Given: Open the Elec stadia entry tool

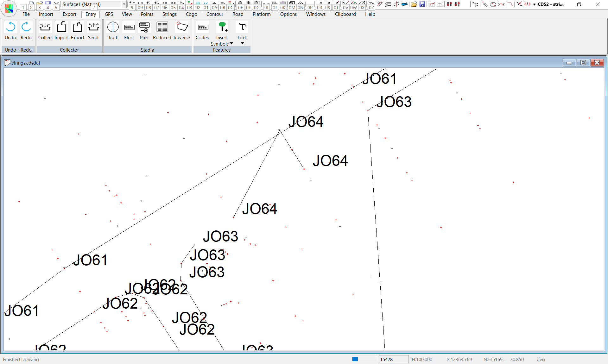Looking at the screenshot, I should 129,30.
